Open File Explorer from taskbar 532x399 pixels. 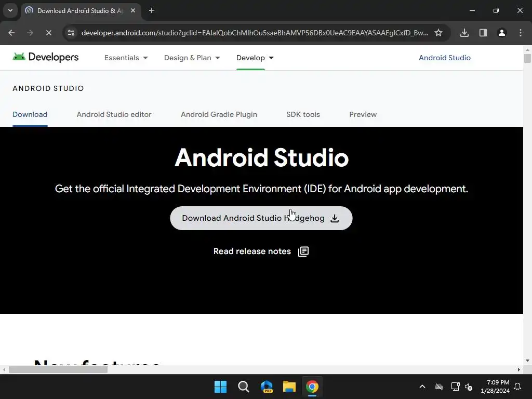(x=289, y=387)
